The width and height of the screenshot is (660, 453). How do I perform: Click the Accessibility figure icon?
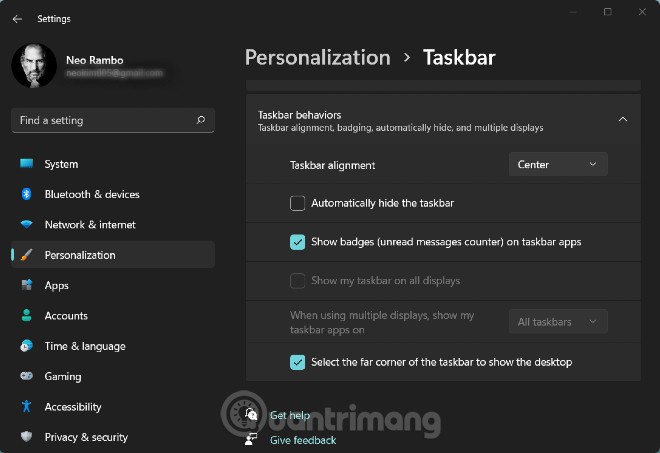26,407
